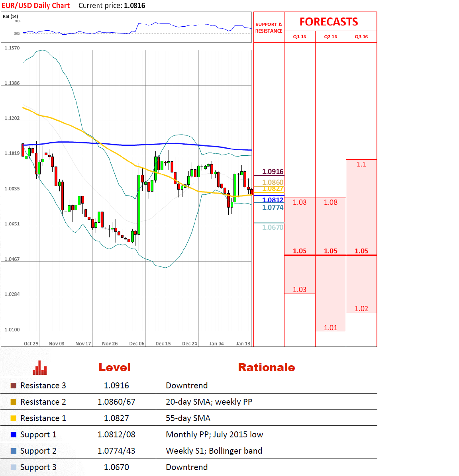
Task: Click the 1.0812/08 level cell
Action: pyautogui.click(x=116, y=435)
